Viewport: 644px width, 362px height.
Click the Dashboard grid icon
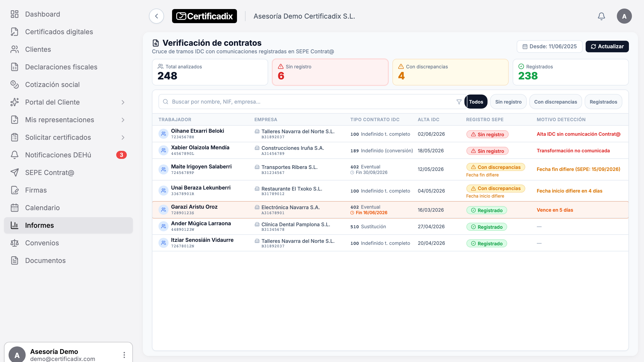(x=15, y=14)
